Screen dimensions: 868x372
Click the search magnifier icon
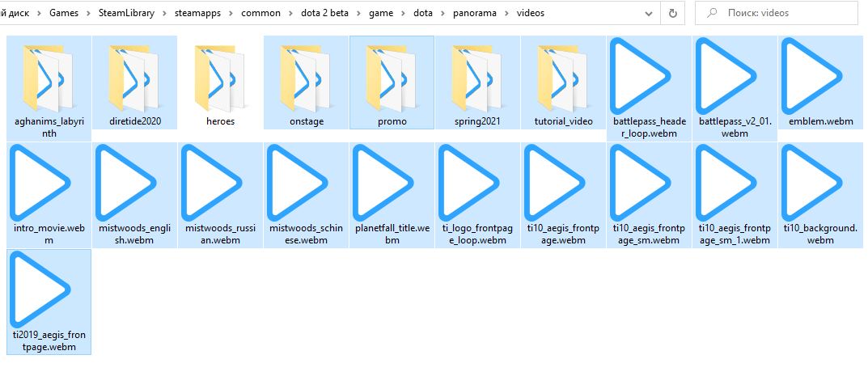[712, 13]
